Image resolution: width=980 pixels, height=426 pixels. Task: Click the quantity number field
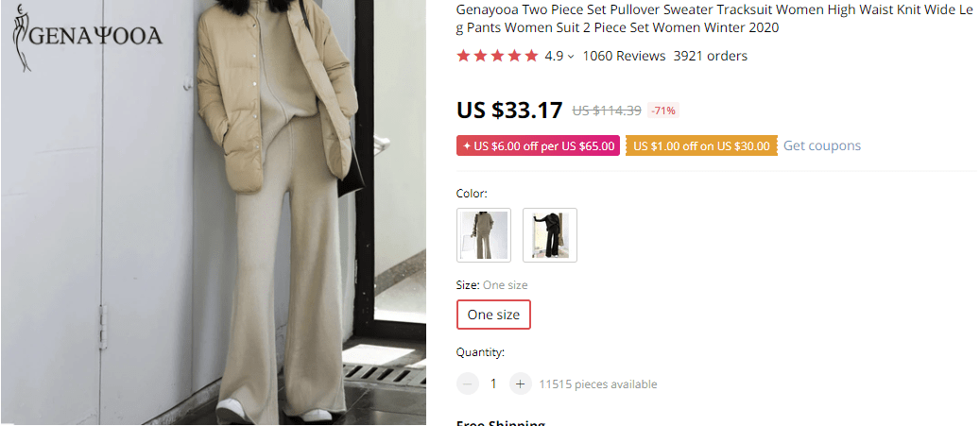tap(493, 383)
